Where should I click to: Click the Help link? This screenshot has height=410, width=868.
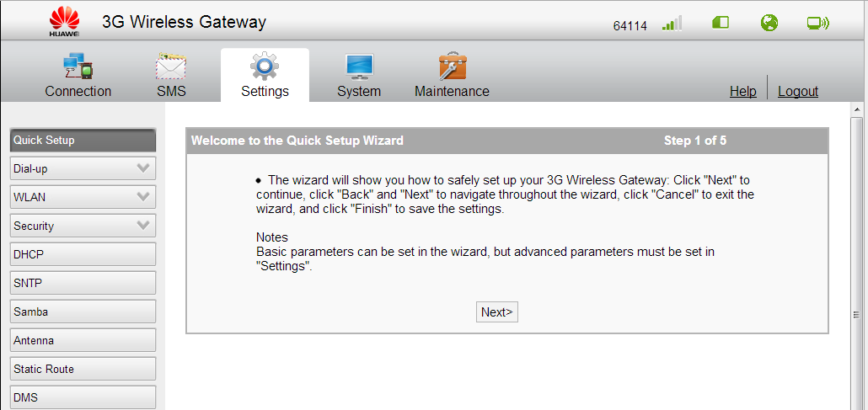(x=743, y=91)
